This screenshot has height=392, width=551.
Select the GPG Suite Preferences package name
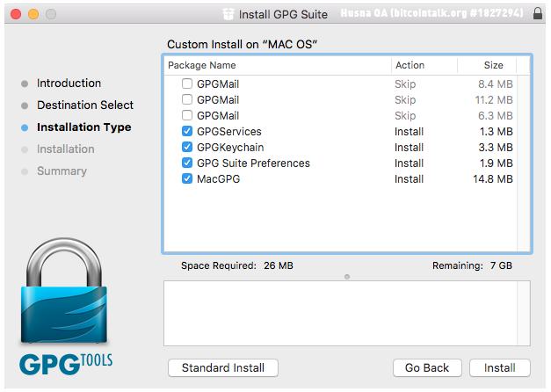253,163
